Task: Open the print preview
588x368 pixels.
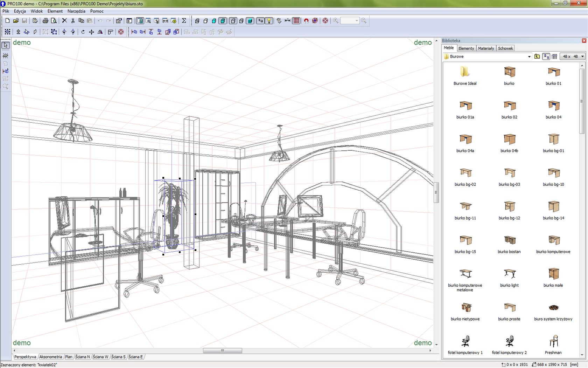Action: click(54, 21)
